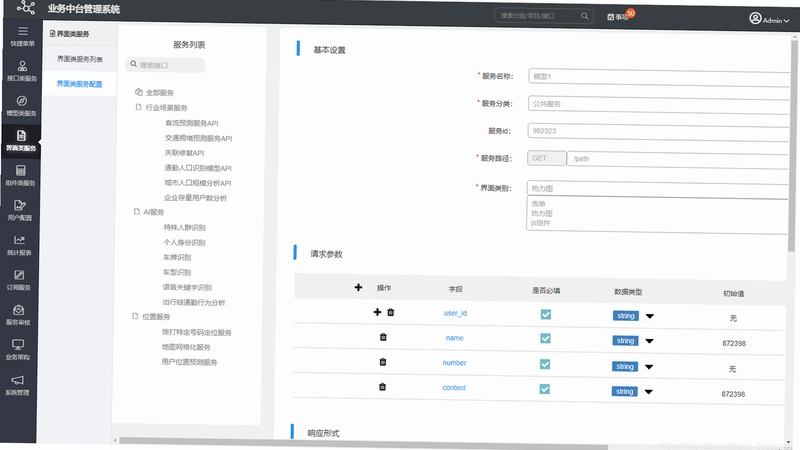
Task: Click the search magnifier in top bar
Action: 585,16
